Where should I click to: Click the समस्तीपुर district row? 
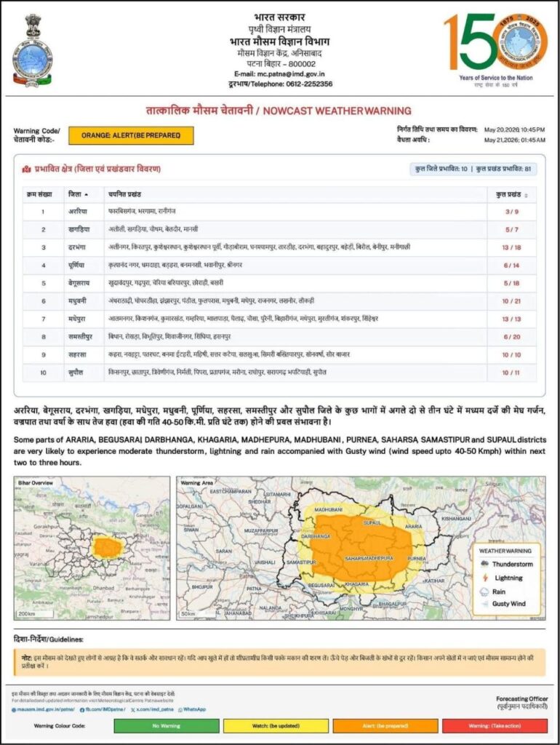[280, 337]
